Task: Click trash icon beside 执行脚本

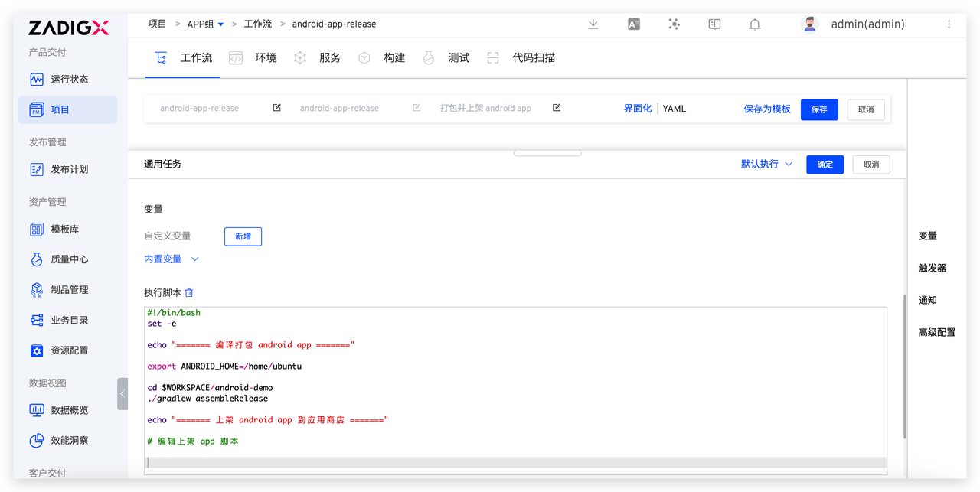Action: 189,293
